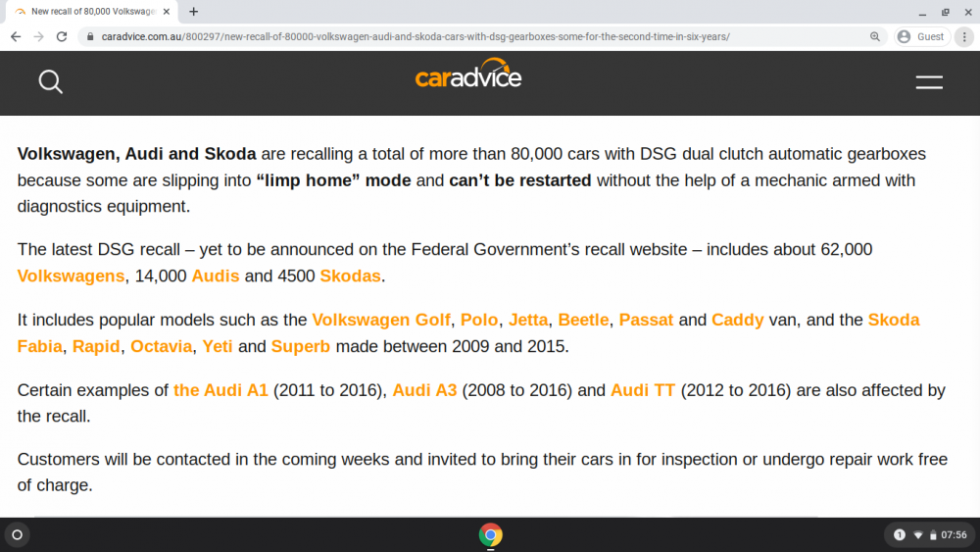The height and width of the screenshot is (552, 980).
Task: Click the bold phrase 'limp home' mode
Action: 334,180
